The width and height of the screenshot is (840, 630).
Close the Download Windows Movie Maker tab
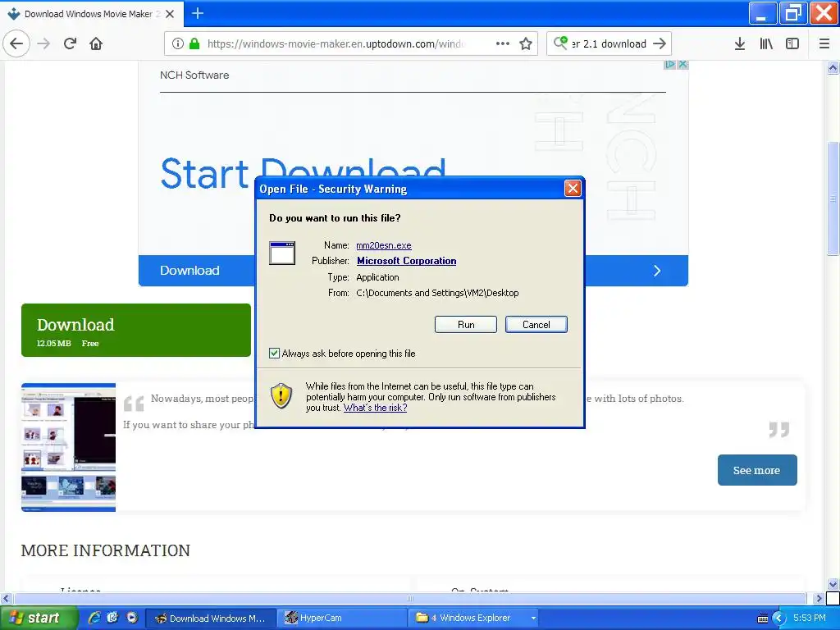click(x=170, y=14)
